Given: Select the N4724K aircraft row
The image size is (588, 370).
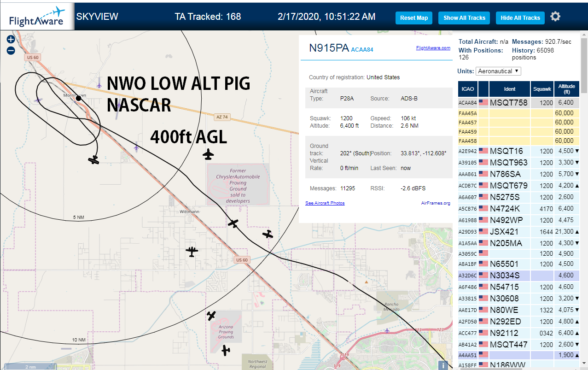Looking at the screenshot, I should pyautogui.click(x=519, y=209).
